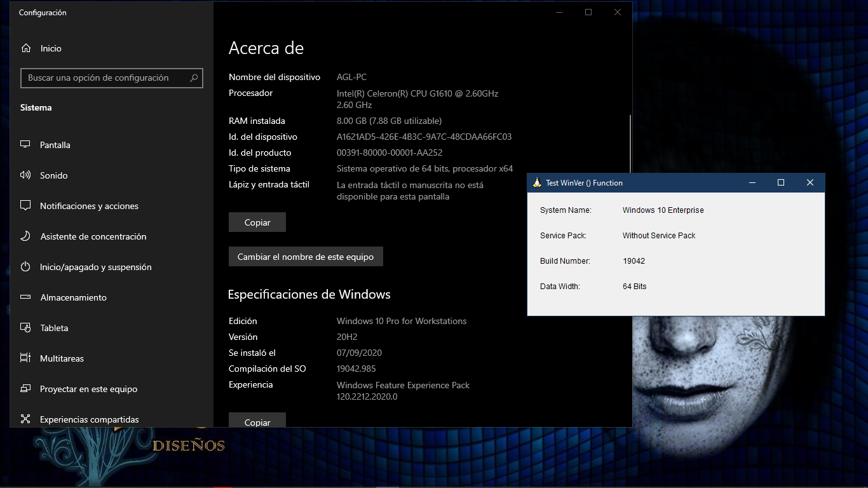Click 64 Bits value in Test WinVer window

(634, 287)
